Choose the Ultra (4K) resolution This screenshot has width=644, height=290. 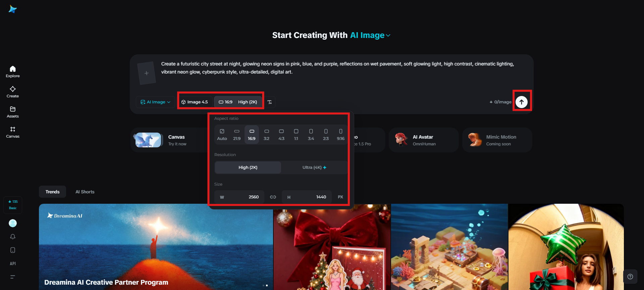click(x=314, y=167)
